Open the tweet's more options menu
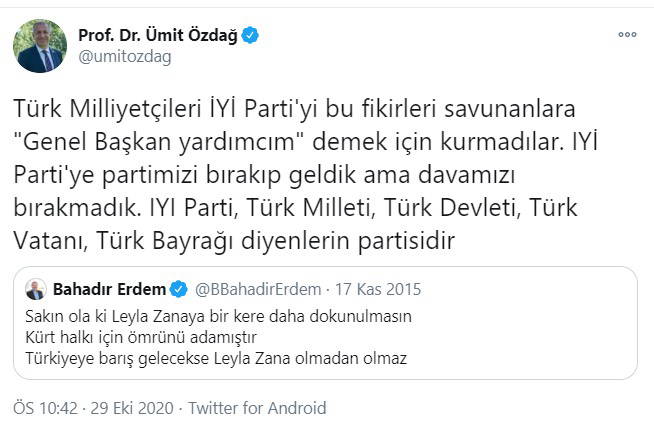The width and height of the screenshot is (654, 428). click(627, 35)
